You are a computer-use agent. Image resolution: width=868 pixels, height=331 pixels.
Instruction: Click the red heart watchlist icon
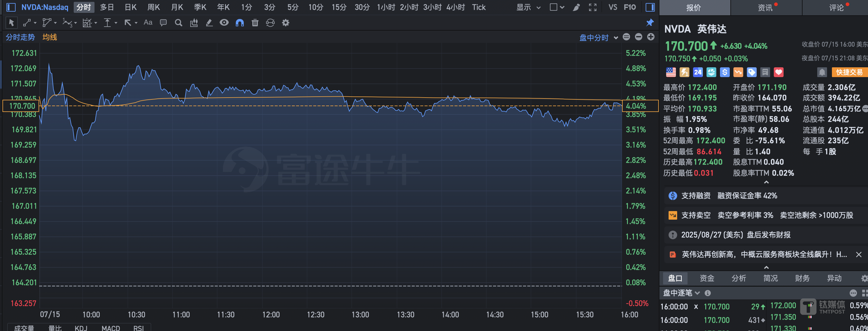[x=778, y=72]
